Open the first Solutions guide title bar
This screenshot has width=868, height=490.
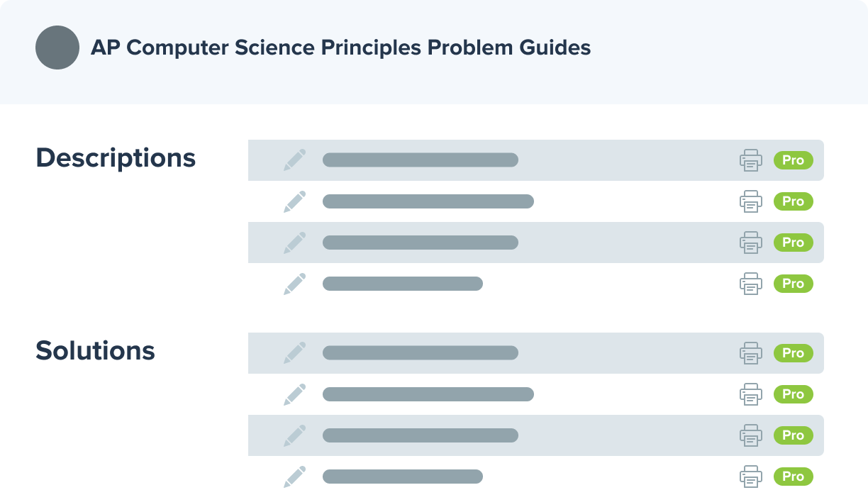[x=421, y=353]
